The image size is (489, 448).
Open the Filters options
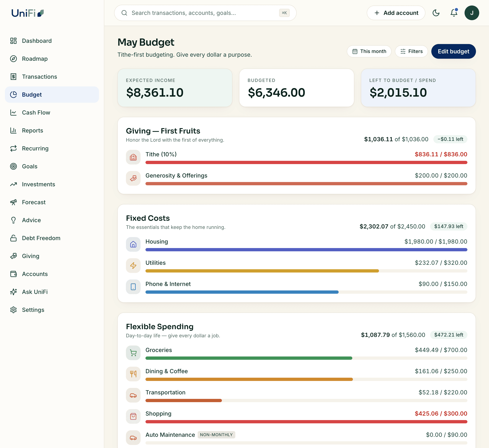point(411,51)
